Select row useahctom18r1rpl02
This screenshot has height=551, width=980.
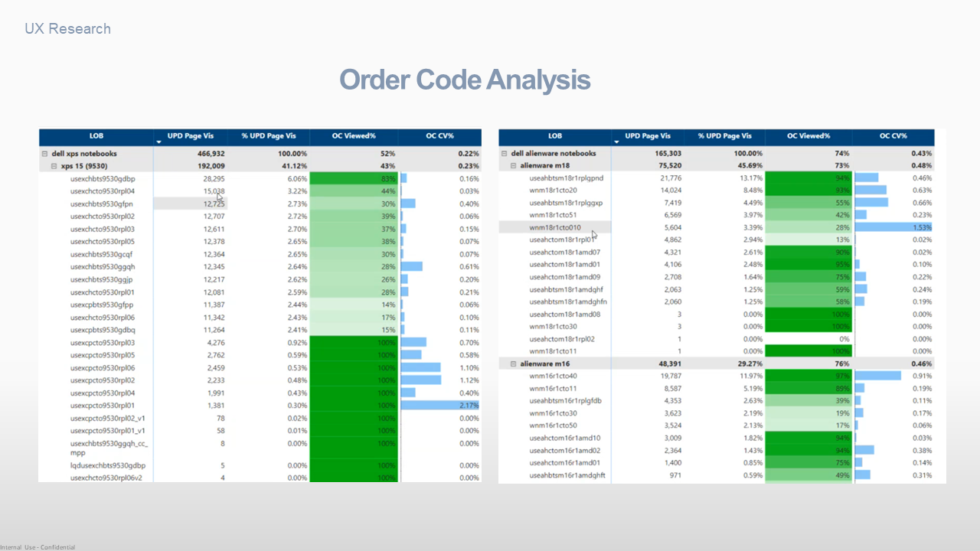coord(717,339)
